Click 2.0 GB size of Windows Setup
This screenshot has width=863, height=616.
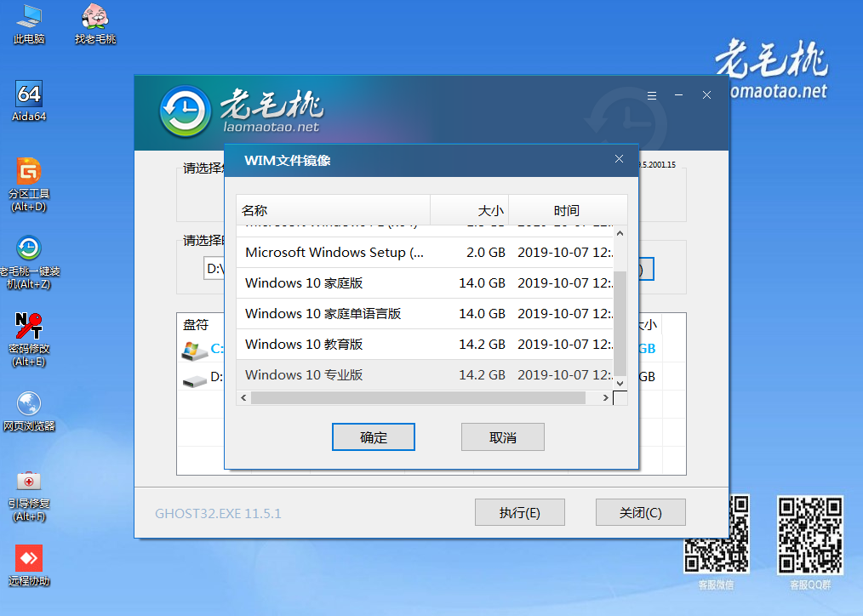click(485, 253)
